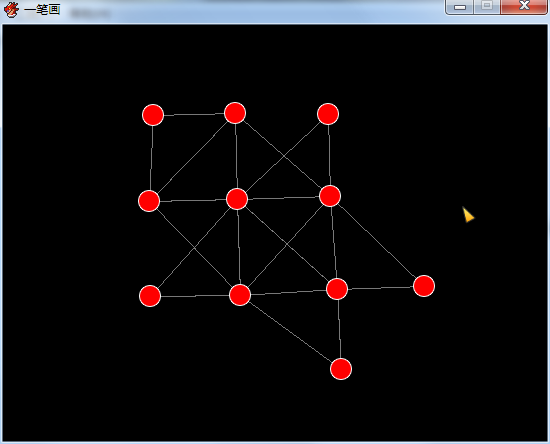Image resolution: width=550 pixels, height=444 pixels.
Task: Close the 一笔画 window
Action: tap(524, 6)
